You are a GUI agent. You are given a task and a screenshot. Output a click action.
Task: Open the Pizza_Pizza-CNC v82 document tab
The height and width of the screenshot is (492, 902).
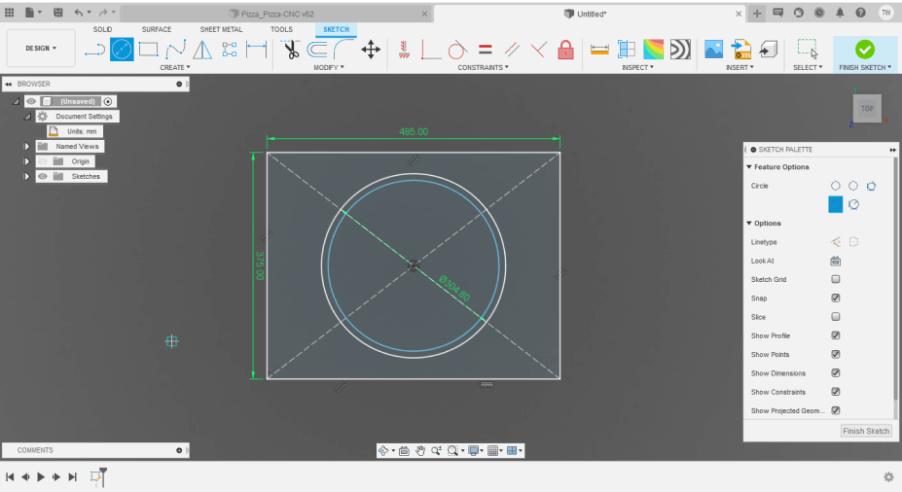coord(277,14)
